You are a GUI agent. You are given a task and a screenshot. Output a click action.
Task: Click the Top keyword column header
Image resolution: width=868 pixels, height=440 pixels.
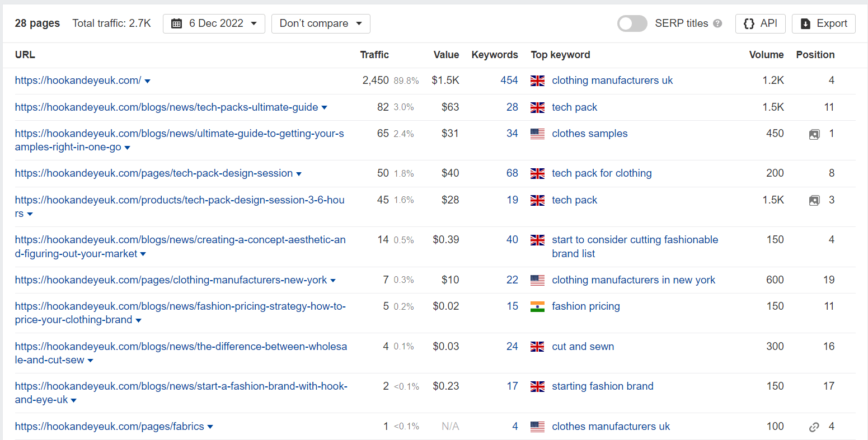click(560, 55)
